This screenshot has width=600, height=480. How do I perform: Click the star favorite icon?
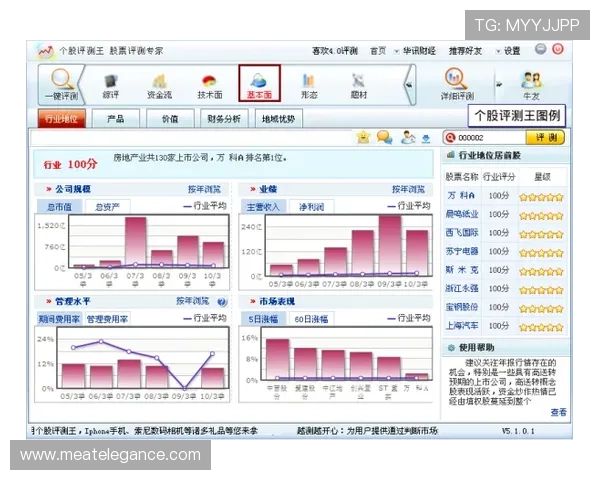(363, 137)
